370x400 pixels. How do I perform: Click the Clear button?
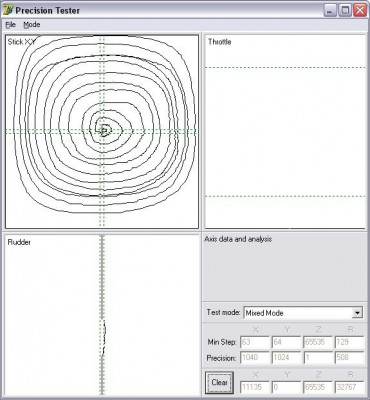click(219, 382)
